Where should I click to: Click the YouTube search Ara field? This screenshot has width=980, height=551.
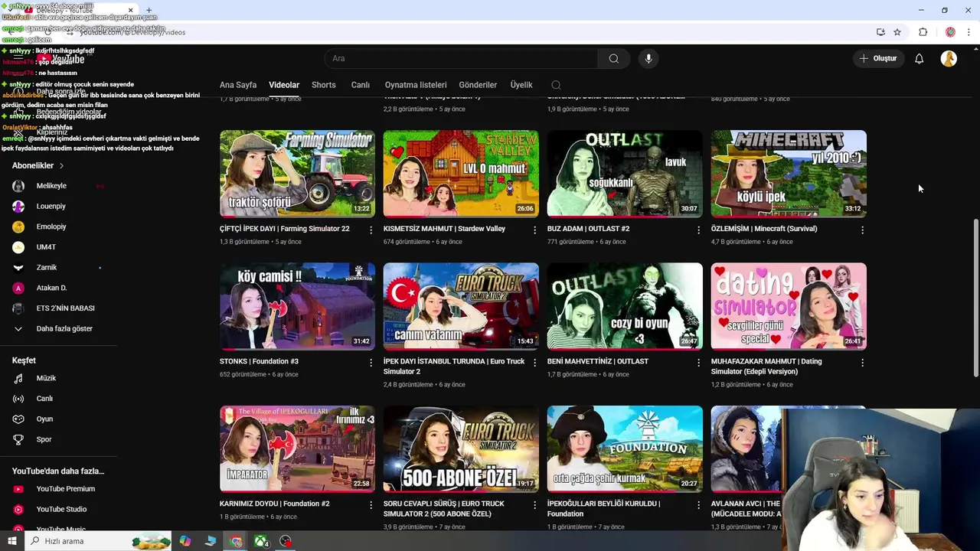tap(462, 59)
